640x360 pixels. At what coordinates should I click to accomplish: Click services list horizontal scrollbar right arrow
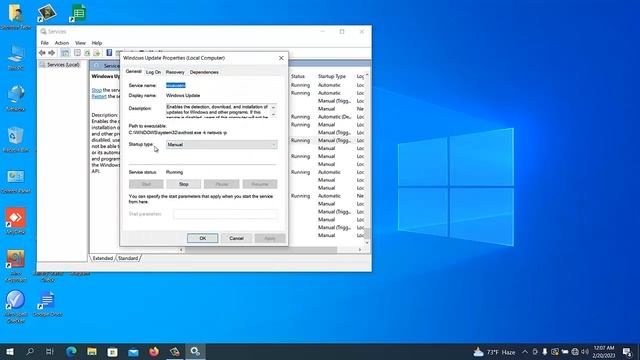360,250
